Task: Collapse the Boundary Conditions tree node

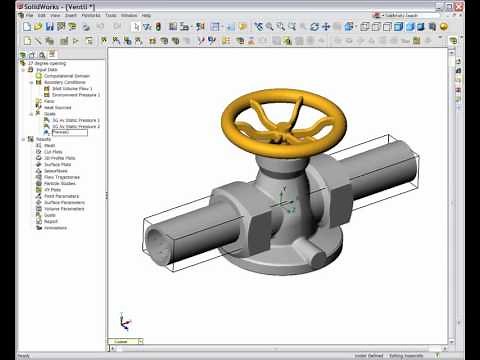Action: [x=31, y=82]
